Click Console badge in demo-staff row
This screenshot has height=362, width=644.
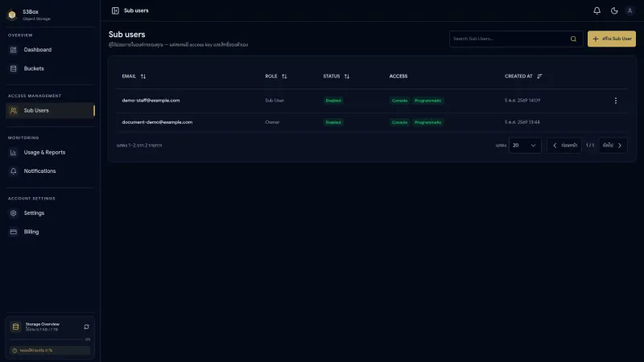click(x=399, y=101)
